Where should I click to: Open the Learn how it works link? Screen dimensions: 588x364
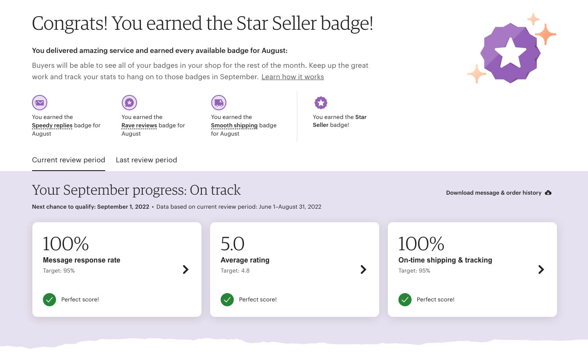pyautogui.click(x=292, y=77)
